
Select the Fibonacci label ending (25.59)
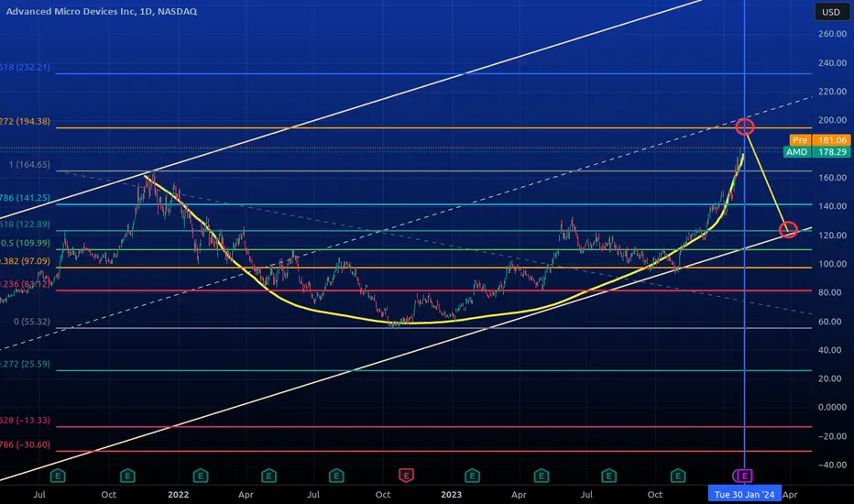(25, 364)
